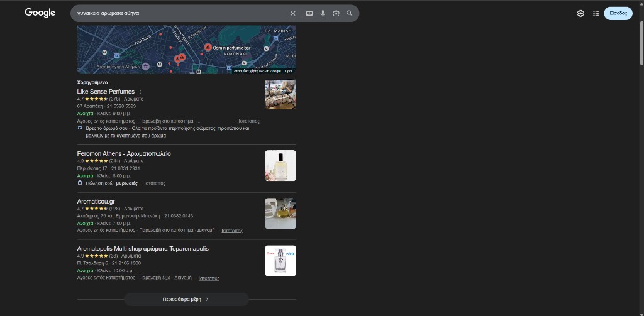Click the shopping bag icon in Feromon listing
Image resolution: width=644 pixels, height=316 pixels.
coord(80,183)
